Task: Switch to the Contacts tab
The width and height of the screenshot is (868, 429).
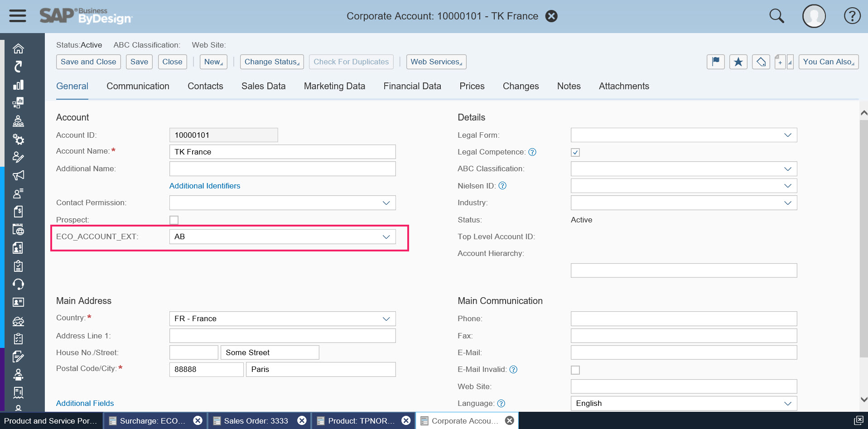Action: 205,86
